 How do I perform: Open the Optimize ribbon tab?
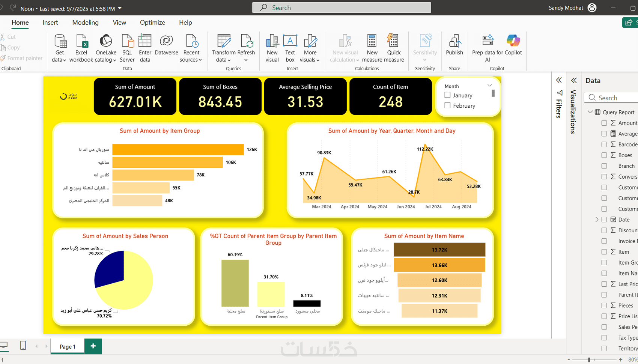(x=152, y=23)
